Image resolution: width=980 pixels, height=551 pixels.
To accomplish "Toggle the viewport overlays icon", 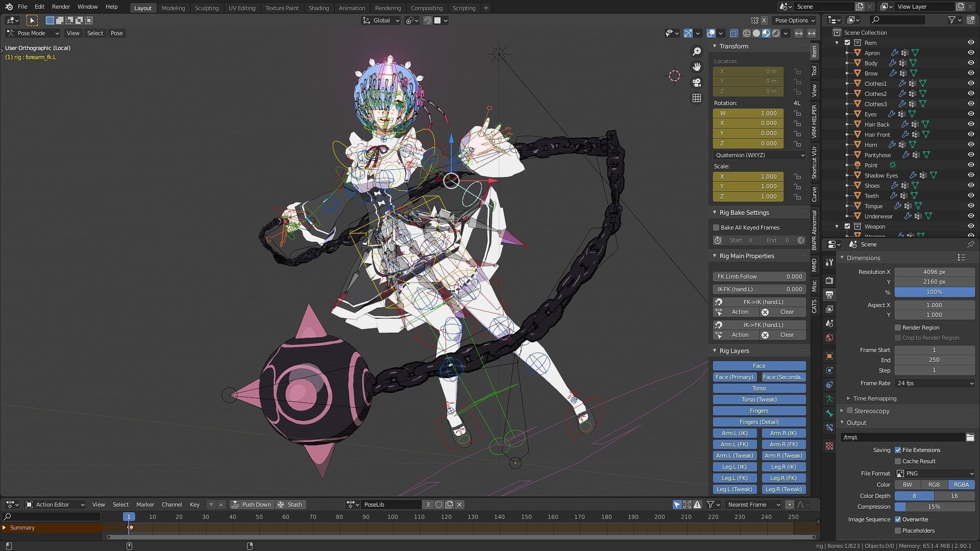I will 711,33.
